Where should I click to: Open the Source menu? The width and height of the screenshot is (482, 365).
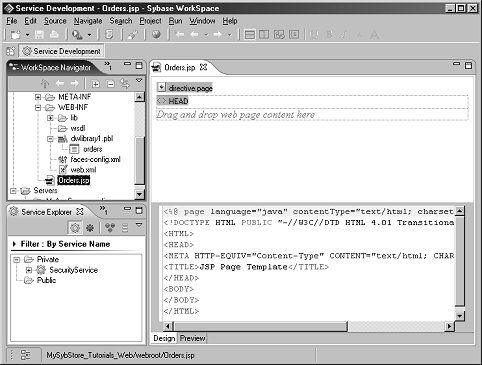pyautogui.click(x=55, y=21)
